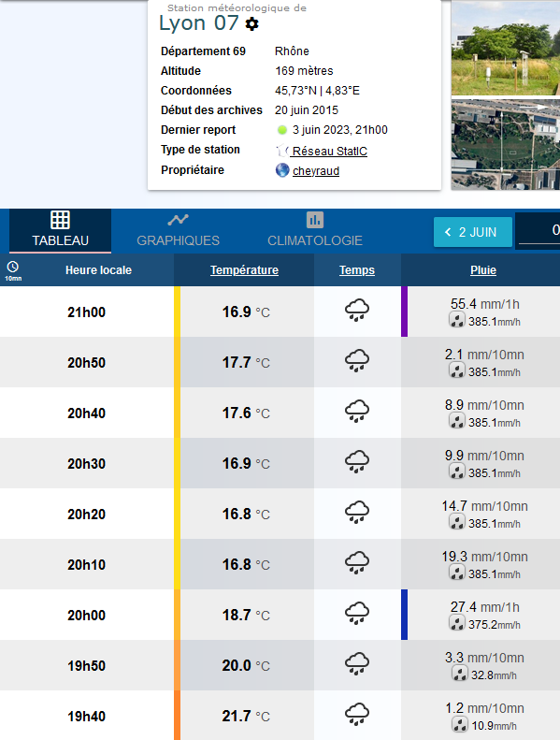
Task: Click the 3 juin 2023, 21h00 report time
Action: [339, 130]
